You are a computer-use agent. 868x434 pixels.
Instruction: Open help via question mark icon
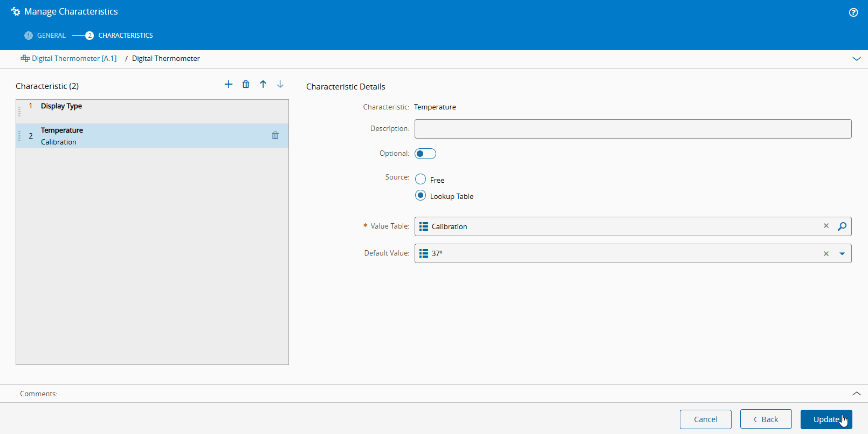pyautogui.click(x=853, y=12)
